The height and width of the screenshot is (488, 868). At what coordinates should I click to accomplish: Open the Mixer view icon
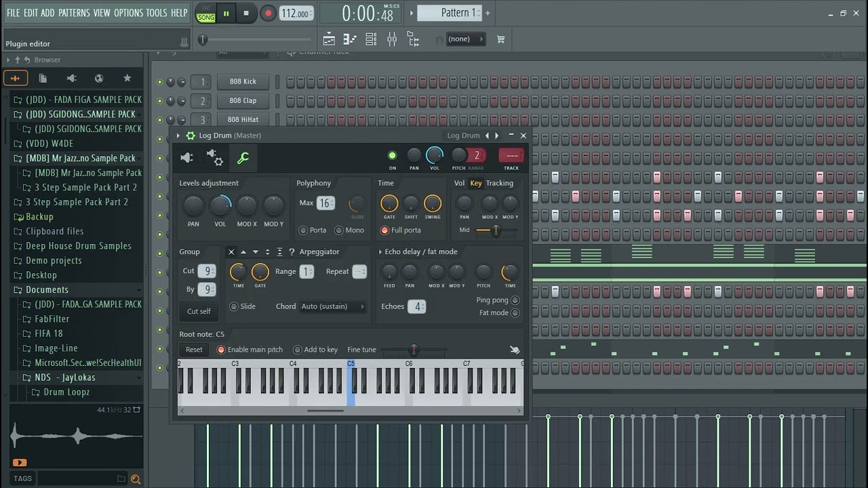[392, 39]
